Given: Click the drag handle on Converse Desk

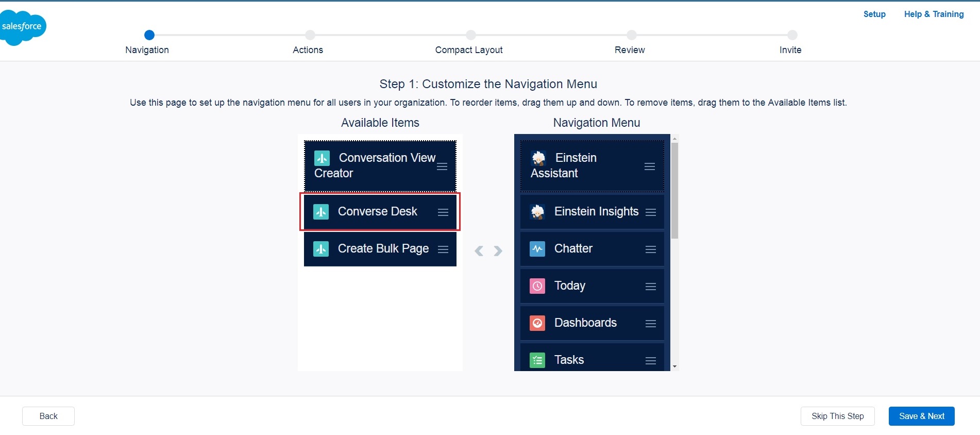Looking at the screenshot, I should 443,212.
